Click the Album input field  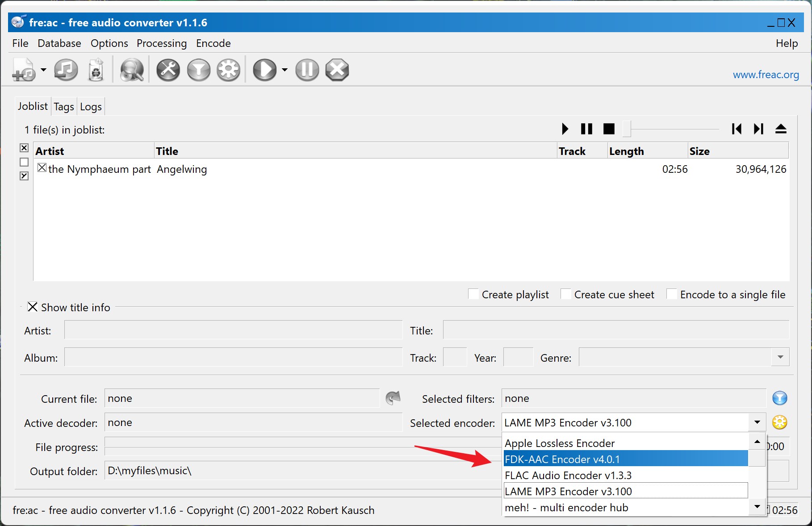click(x=233, y=358)
